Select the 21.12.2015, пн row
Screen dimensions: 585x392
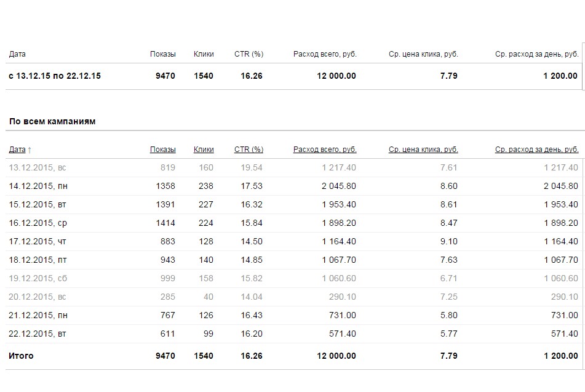tap(38, 315)
